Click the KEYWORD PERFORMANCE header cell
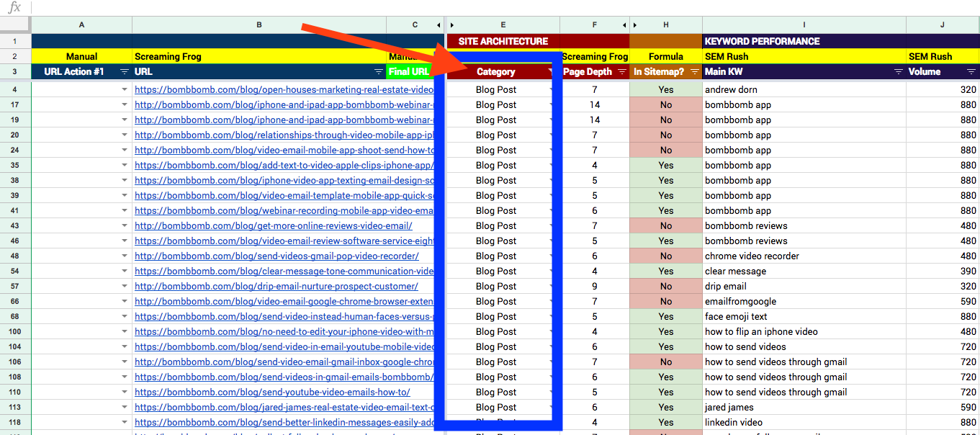 coord(841,41)
